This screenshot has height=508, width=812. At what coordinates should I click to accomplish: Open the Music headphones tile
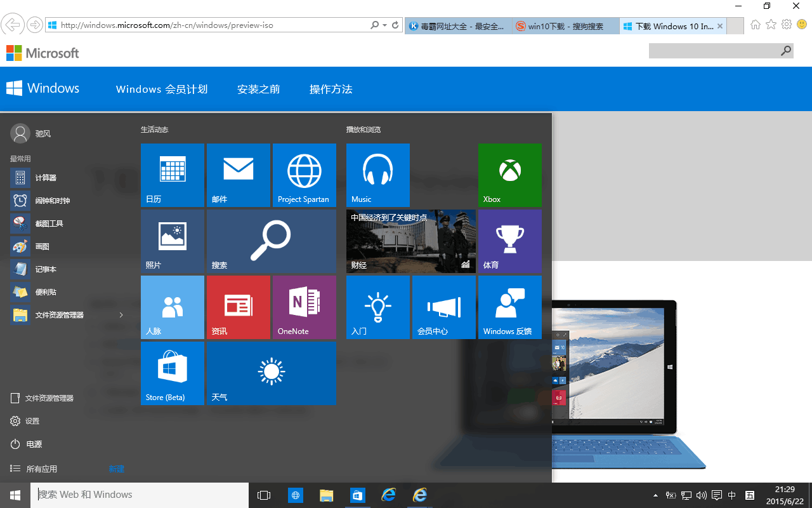click(378, 175)
